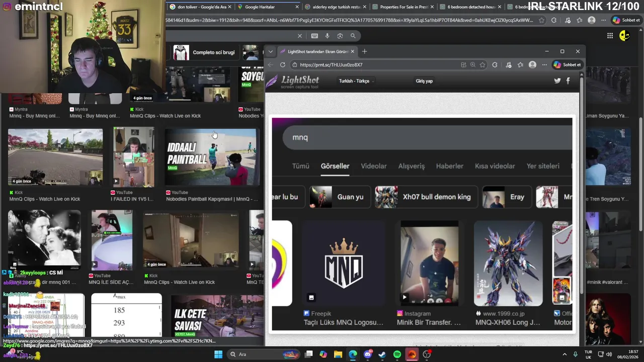Open the 185 293 table image result
This screenshot has height=362, width=644.
126,315
